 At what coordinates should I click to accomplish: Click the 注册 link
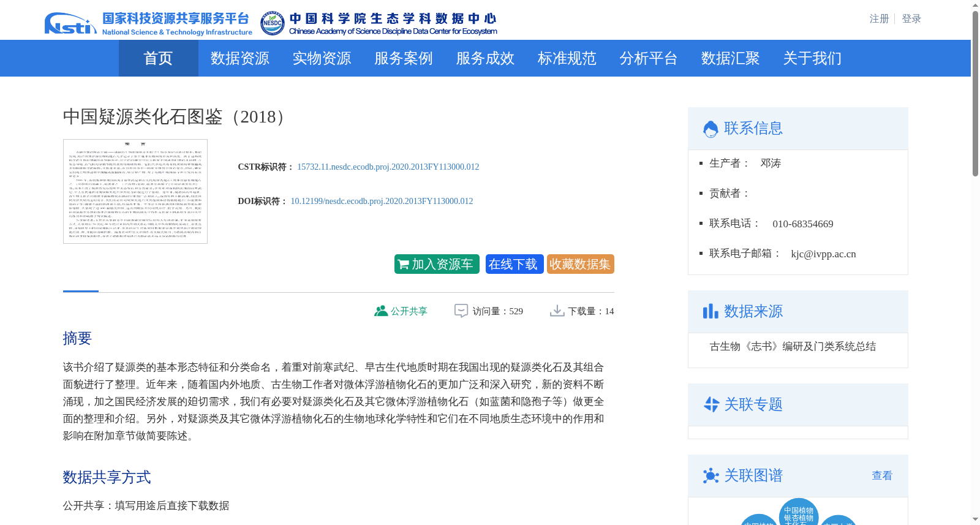[879, 19]
